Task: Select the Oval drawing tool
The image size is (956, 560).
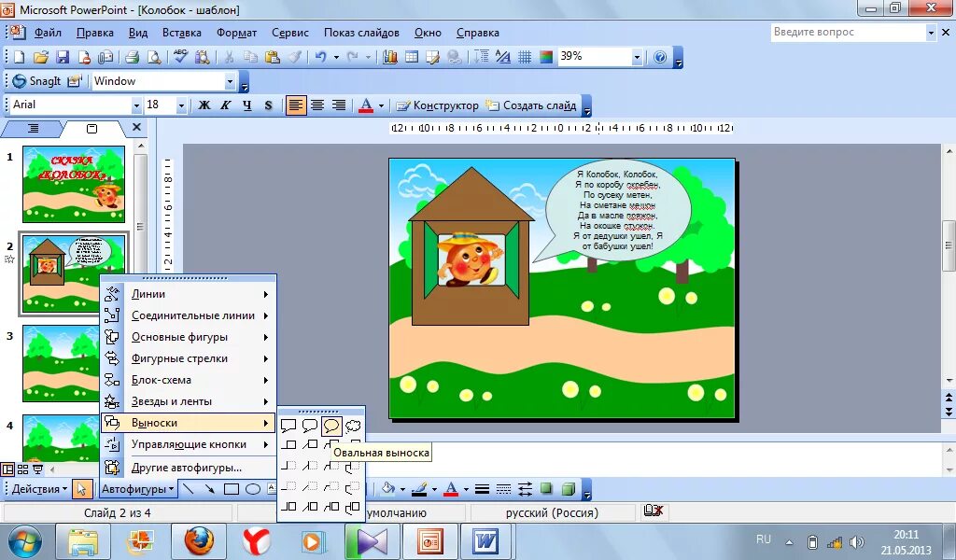Action: 253,489
